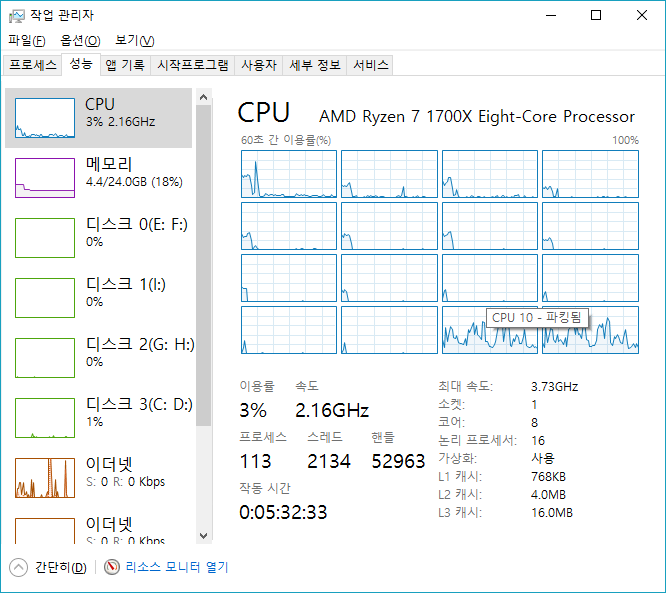Image resolution: width=666 pixels, height=593 pixels.
Task: Select the first 이더넷 network graph
Action: click(x=45, y=477)
